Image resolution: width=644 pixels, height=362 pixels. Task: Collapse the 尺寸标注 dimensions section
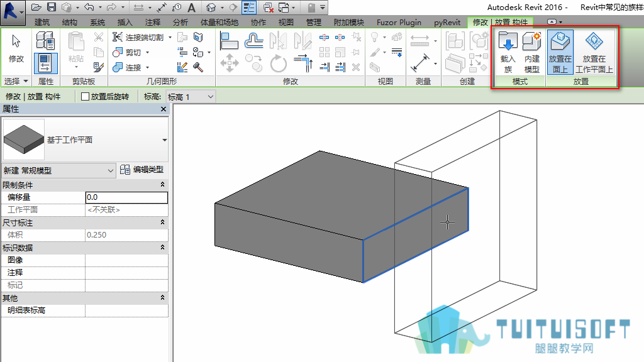coord(163,222)
